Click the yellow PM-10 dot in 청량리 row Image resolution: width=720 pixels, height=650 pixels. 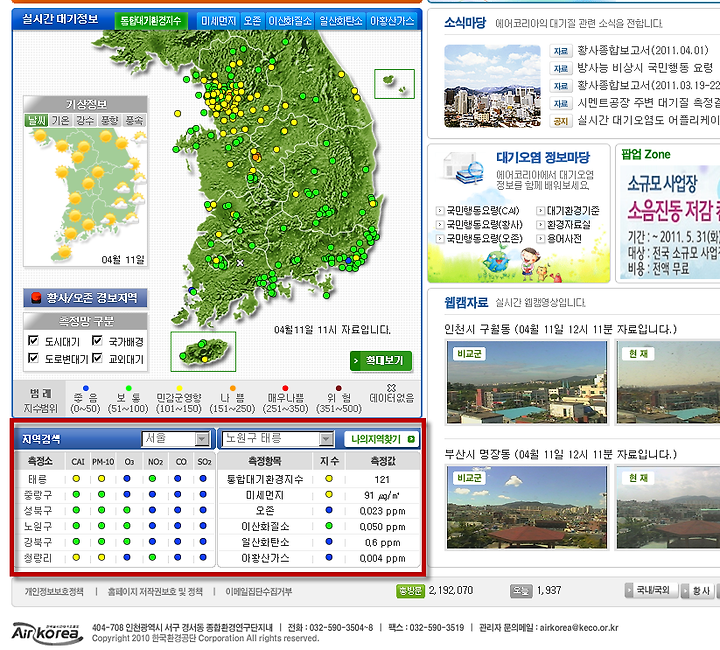tap(101, 557)
